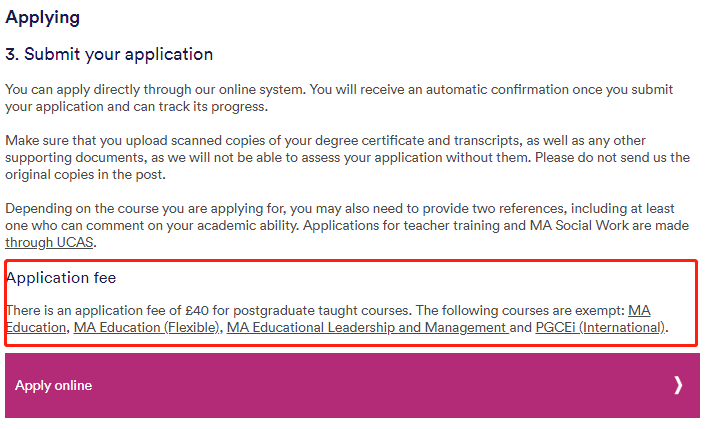Click the 'Applying' heading

coord(42,18)
